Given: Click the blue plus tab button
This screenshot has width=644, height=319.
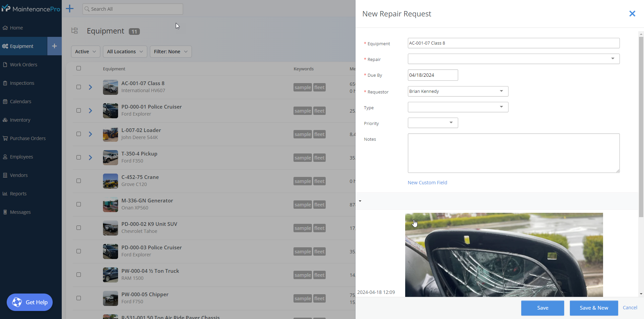Looking at the screenshot, I should [x=69, y=9].
